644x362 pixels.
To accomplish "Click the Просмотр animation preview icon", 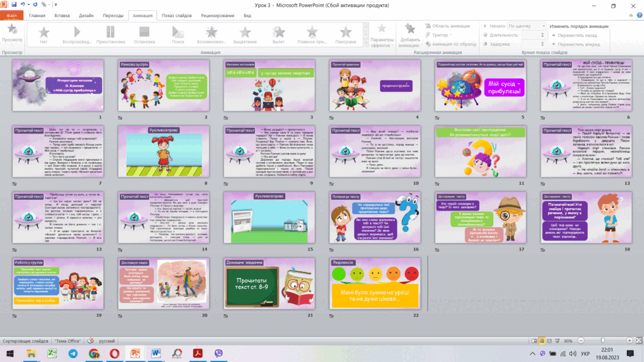I will (12, 29).
